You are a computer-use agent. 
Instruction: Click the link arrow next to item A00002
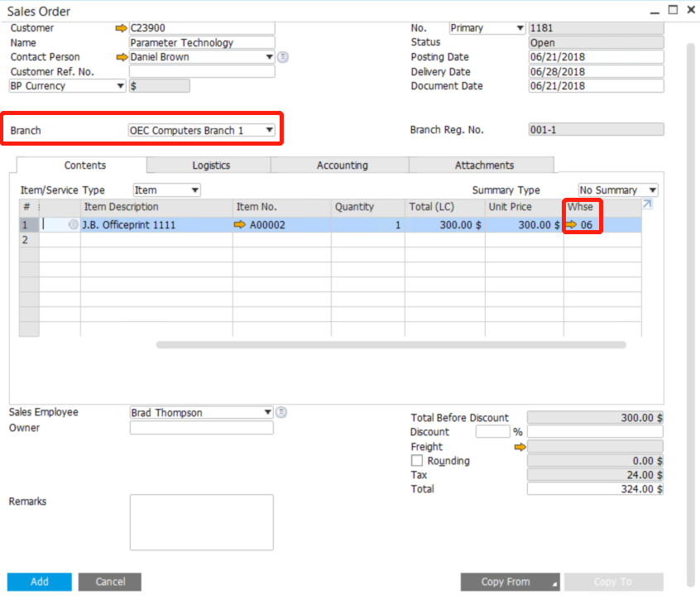pos(240,224)
